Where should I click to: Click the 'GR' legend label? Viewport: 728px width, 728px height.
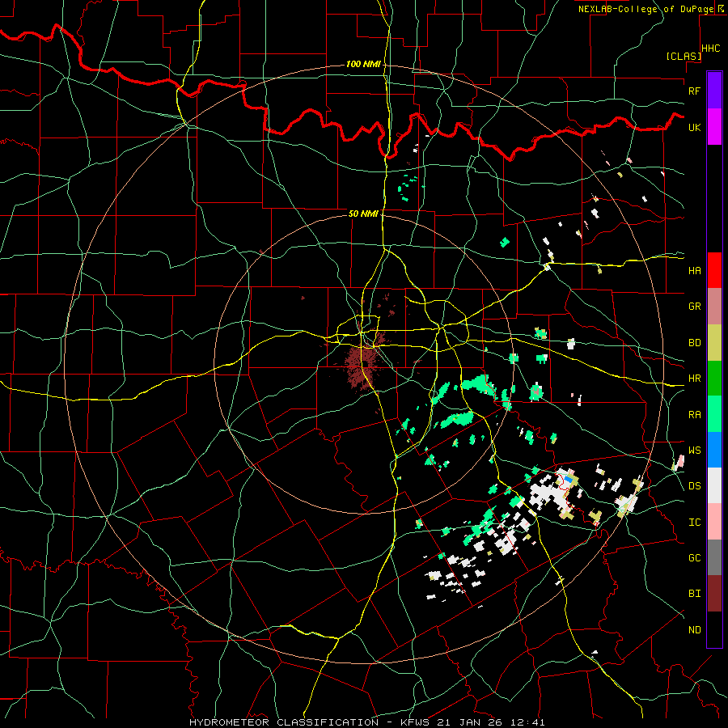(694, 307)
